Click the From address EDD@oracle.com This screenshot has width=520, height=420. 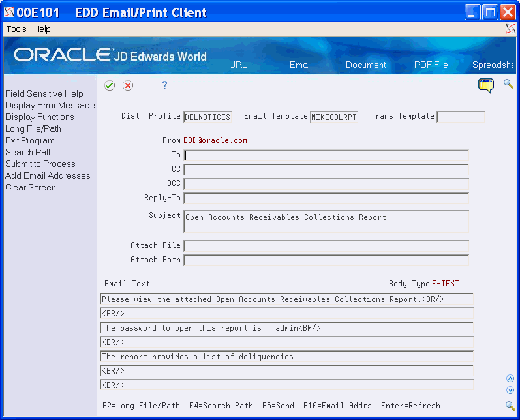[215, 140]
